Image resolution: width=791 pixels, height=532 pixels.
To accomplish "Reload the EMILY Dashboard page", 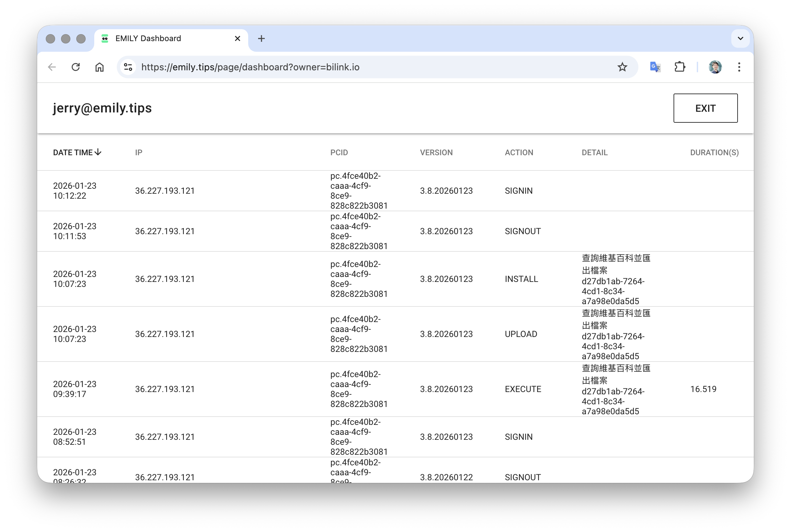I will click(76, 67).
